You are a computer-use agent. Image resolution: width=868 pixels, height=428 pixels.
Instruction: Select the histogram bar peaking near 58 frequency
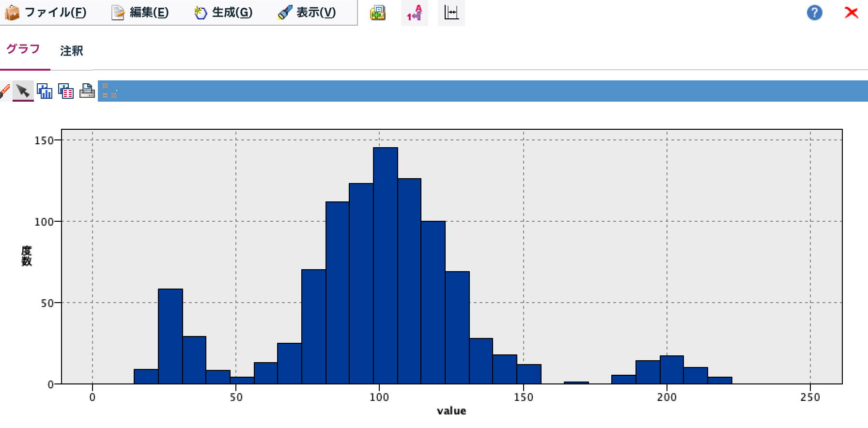(x=170, y=336)
